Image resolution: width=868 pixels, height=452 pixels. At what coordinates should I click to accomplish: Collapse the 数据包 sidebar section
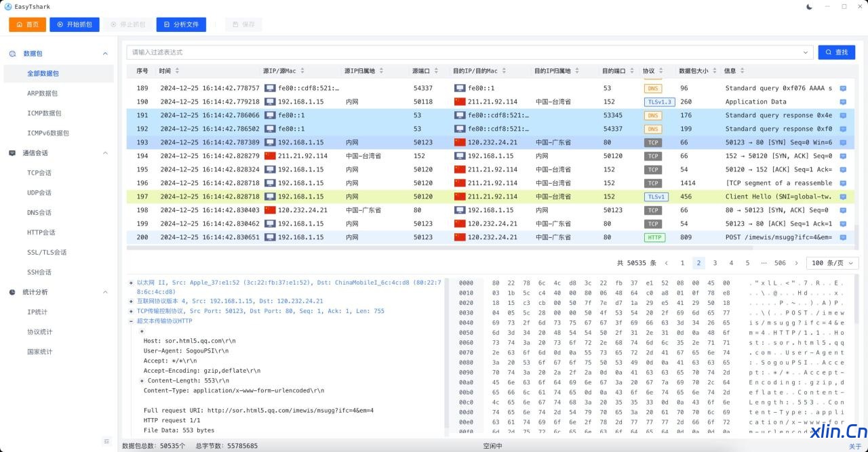pyautogui.click(x=105, y=54)
